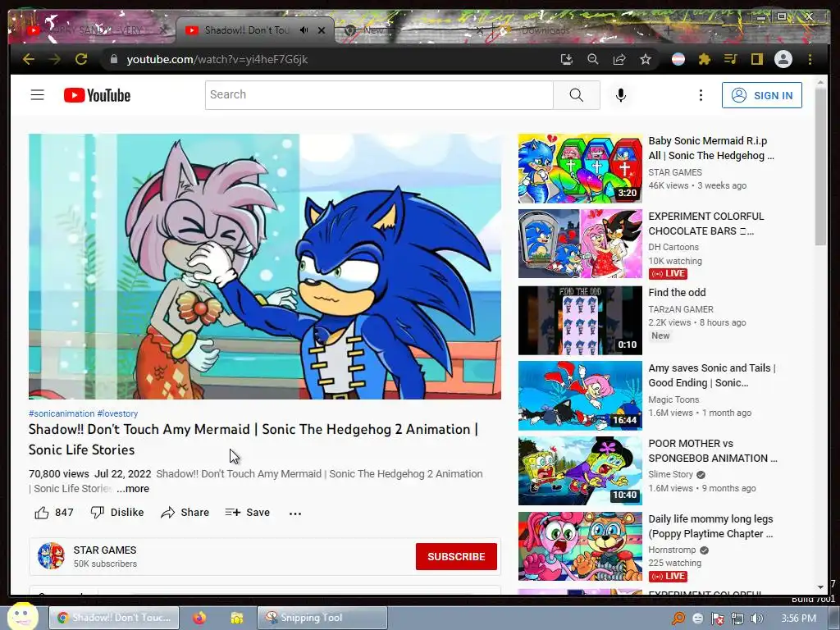Toggle the browser side panel

point(756,59)
